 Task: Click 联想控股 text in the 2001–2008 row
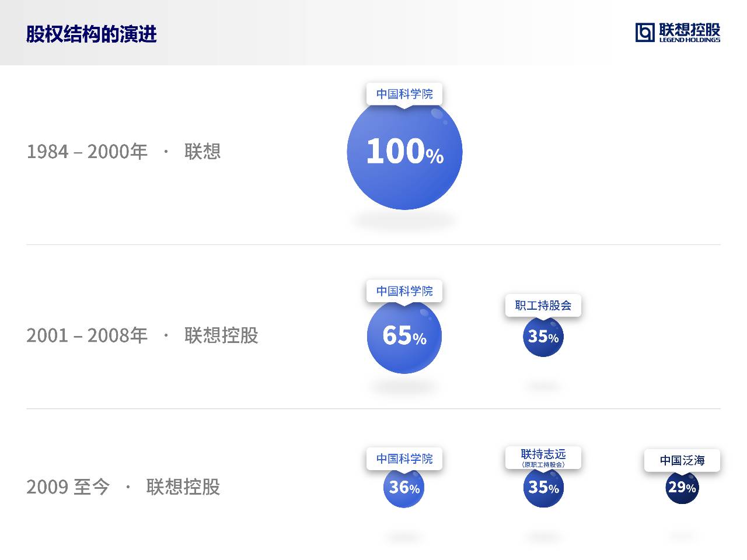[221, 335]
